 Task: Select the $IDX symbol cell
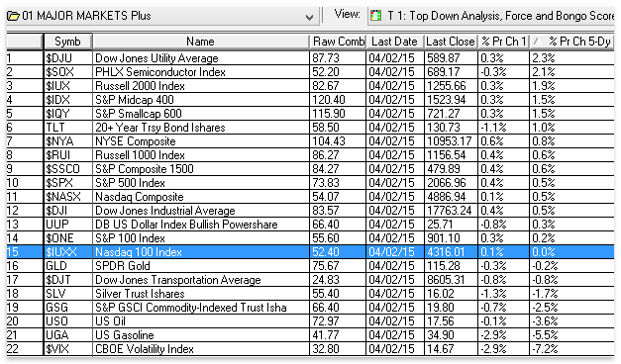coord(67,100)
